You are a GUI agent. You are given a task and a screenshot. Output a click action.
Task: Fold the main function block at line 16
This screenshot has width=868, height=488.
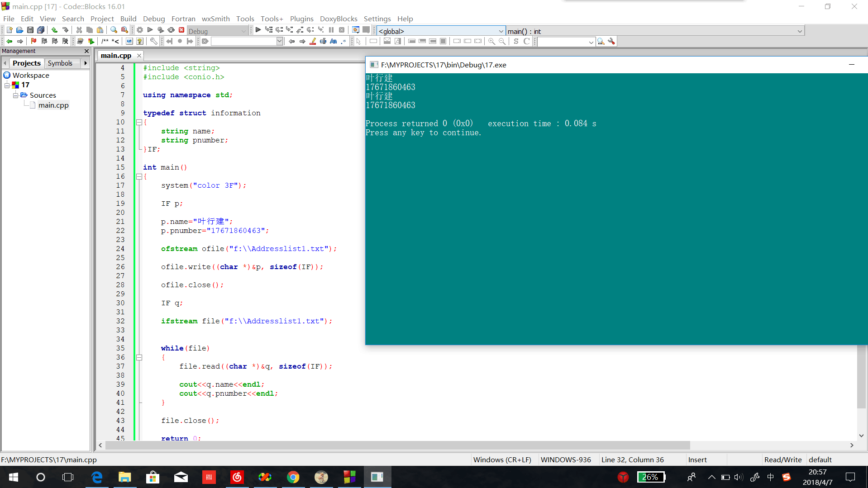tap(139, 176)
